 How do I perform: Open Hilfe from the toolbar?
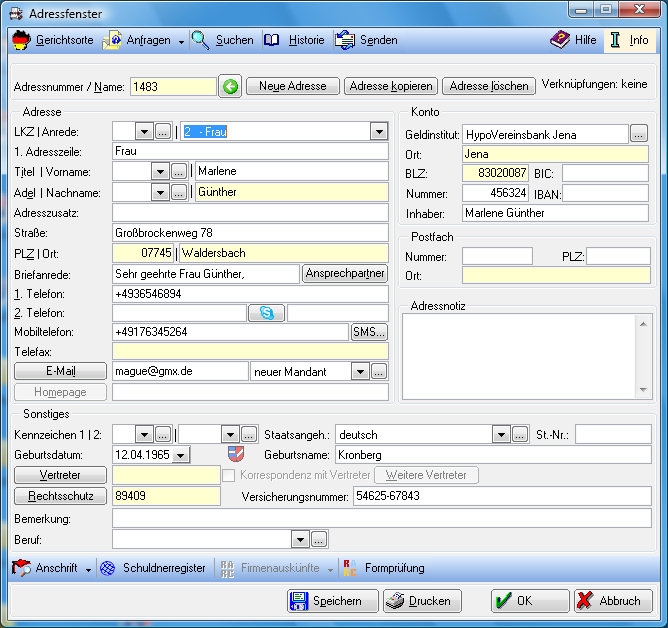point(573,40)
